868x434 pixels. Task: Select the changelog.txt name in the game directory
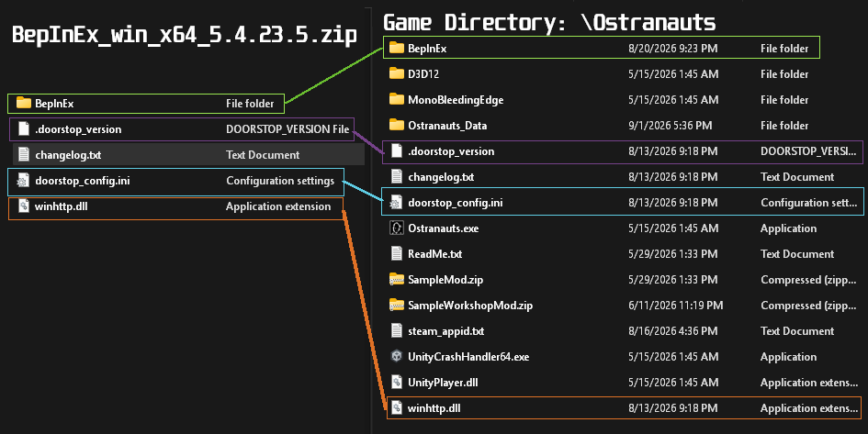441,177
